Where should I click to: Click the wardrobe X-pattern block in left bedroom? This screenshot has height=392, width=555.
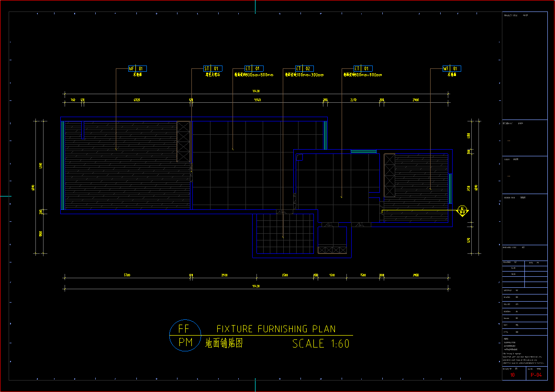pyautogui.click(x=183, y=142)
